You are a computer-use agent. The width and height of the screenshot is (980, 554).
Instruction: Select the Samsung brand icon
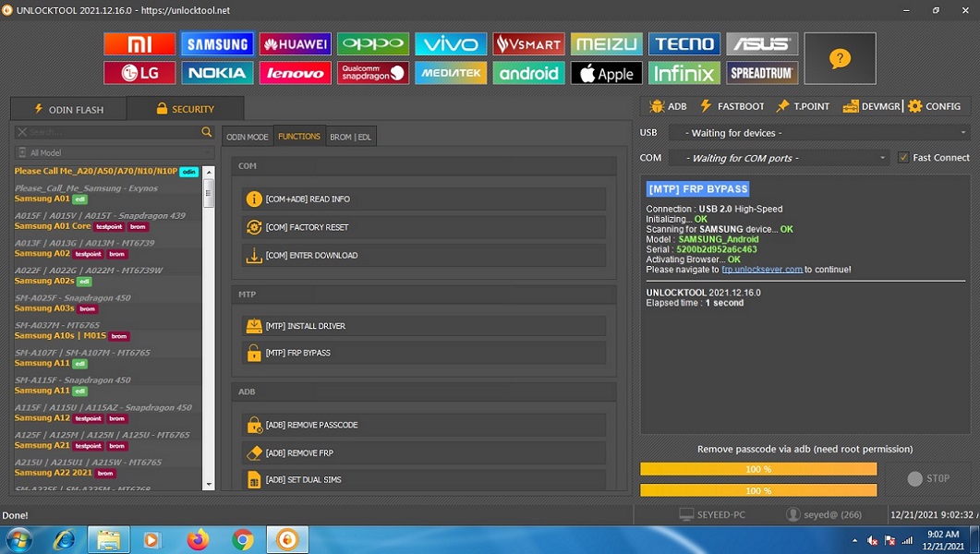(x=217, y=43)
